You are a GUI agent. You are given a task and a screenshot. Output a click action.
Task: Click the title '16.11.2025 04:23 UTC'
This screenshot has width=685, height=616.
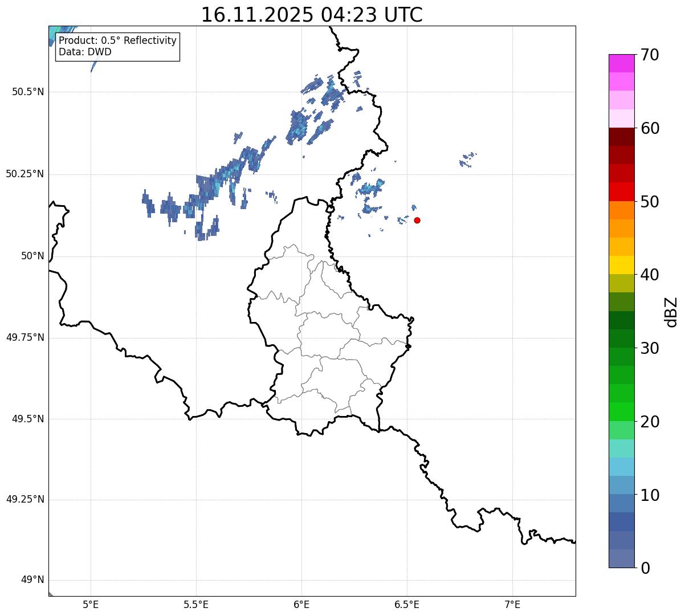point(312,15)
